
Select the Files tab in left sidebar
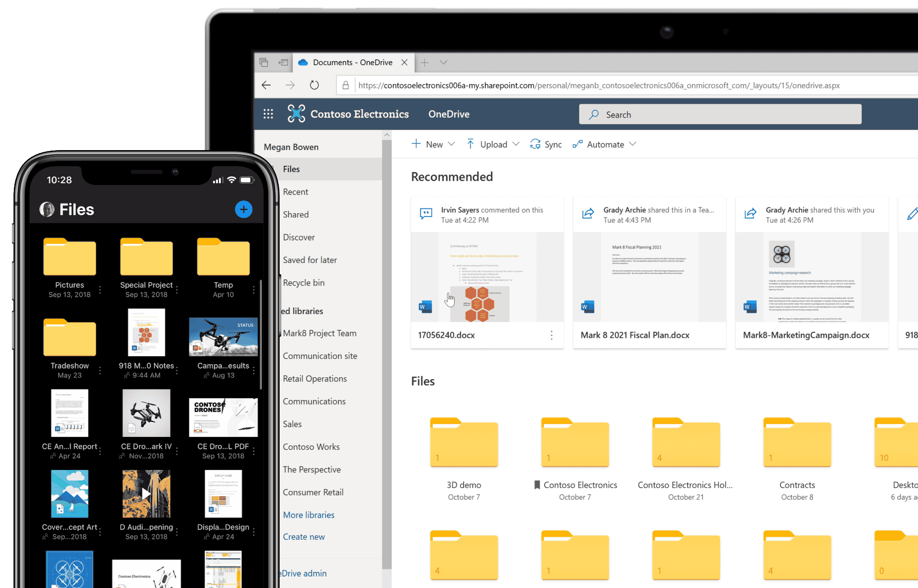point(293,169)
